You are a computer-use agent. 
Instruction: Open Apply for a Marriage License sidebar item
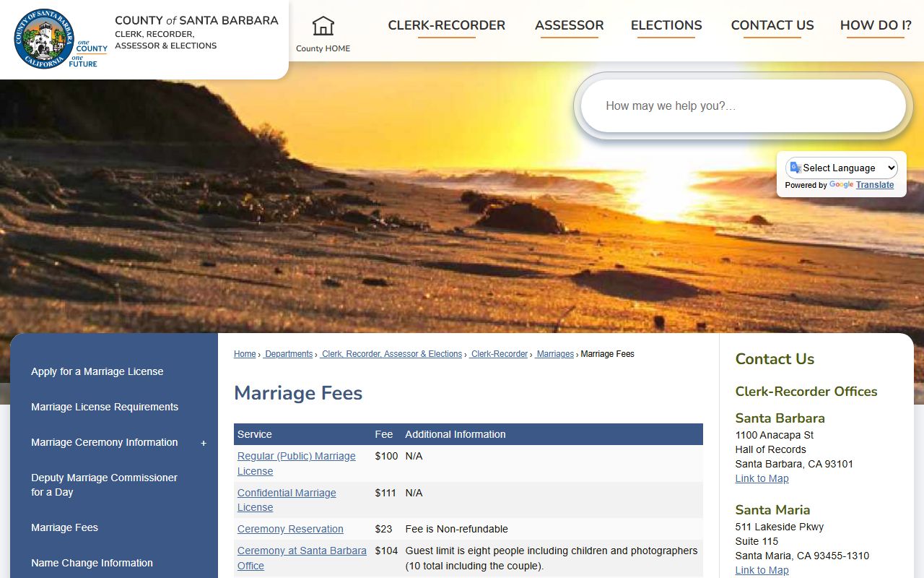coord(97,371)
